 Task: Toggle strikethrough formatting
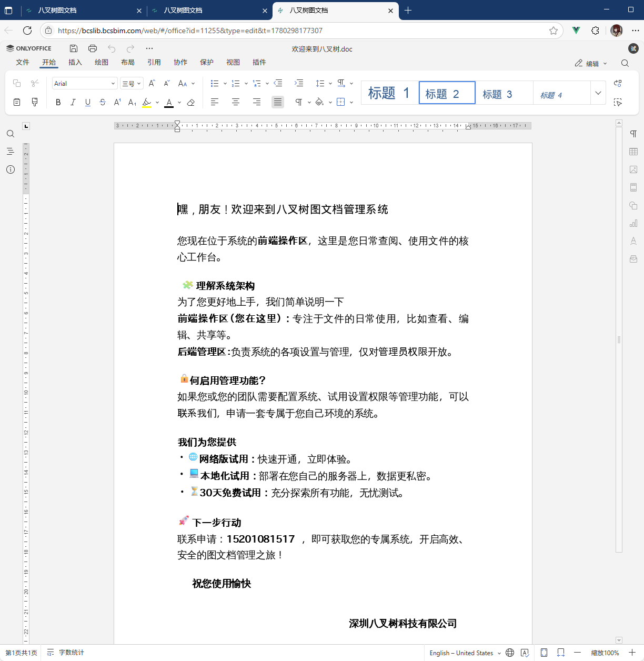(x=103, y=102)
